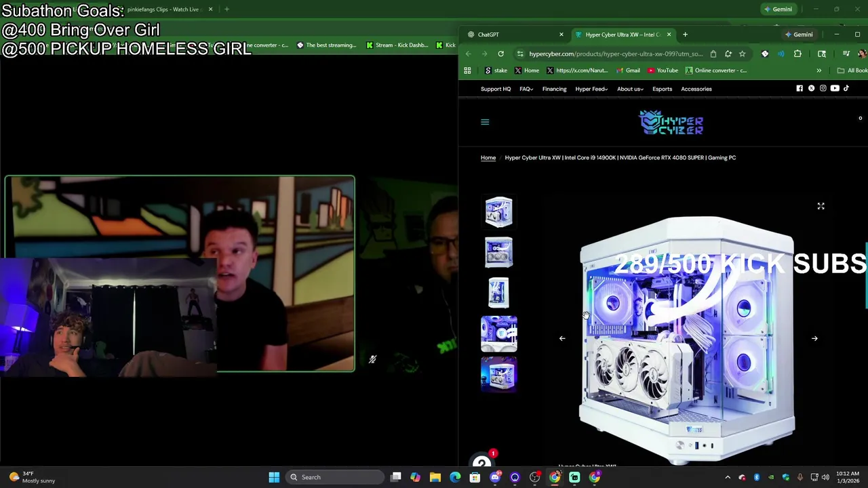Expand the About us dropdown menu
This screenshot has width=868, height=488.
click(630, 89)
